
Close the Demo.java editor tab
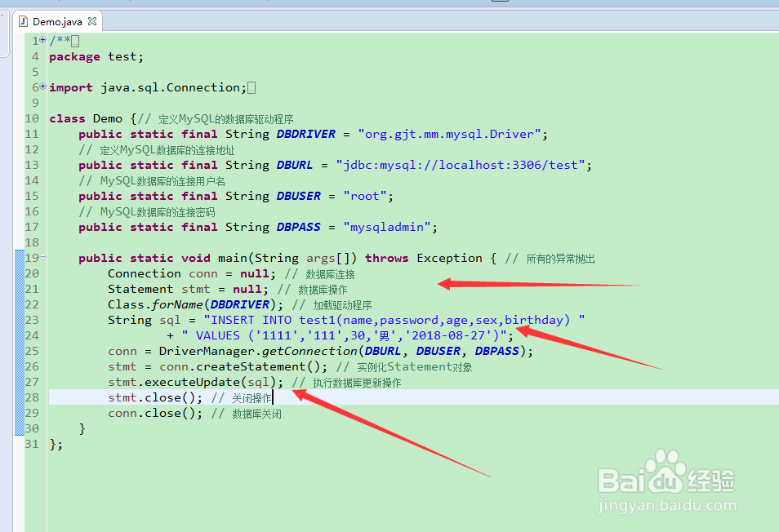pos(92,21)
